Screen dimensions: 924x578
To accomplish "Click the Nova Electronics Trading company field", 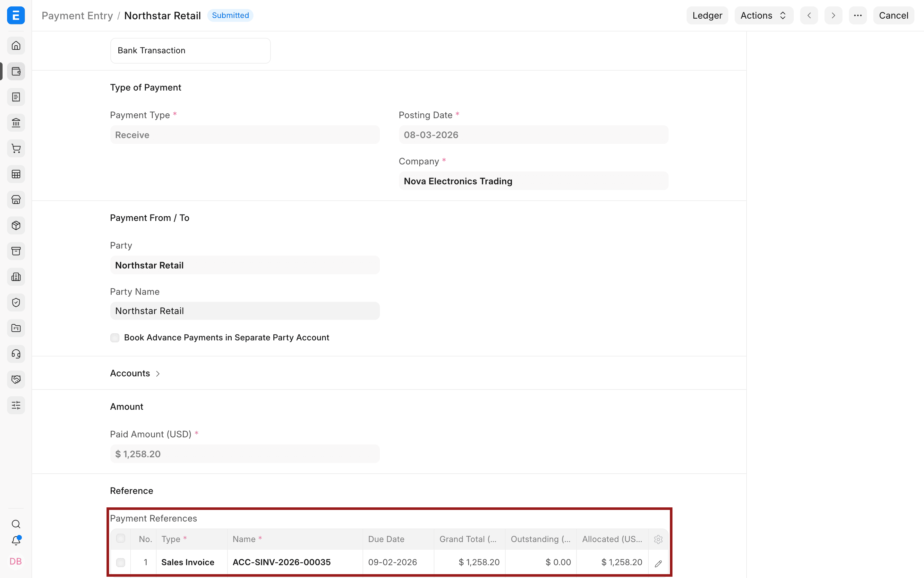I will 534,181.
